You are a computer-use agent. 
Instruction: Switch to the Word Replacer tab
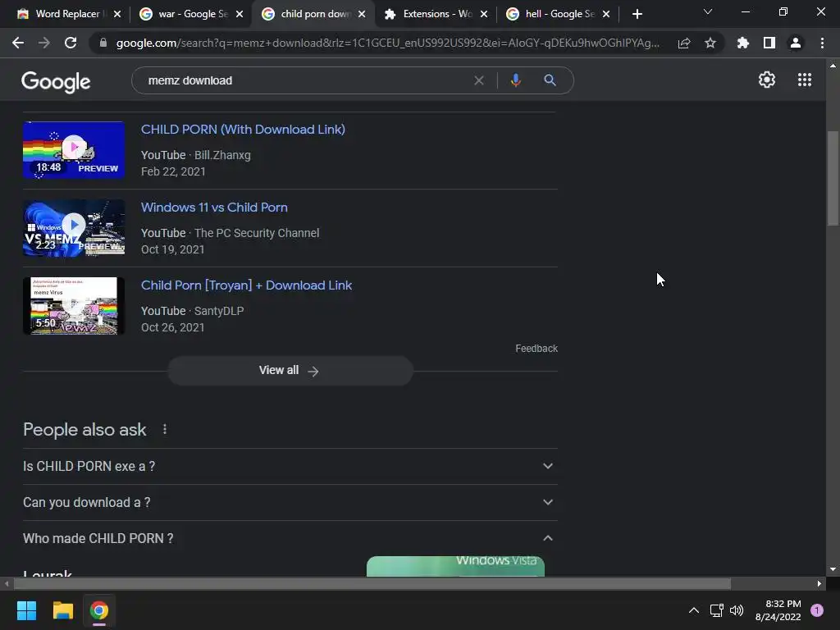pos(67,14)
